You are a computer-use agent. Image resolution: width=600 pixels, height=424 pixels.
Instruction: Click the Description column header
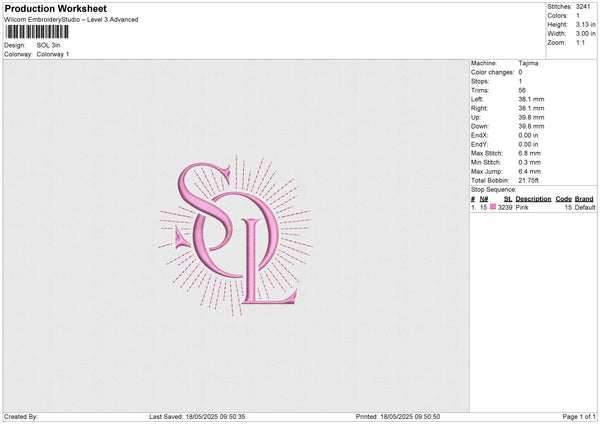533,199
